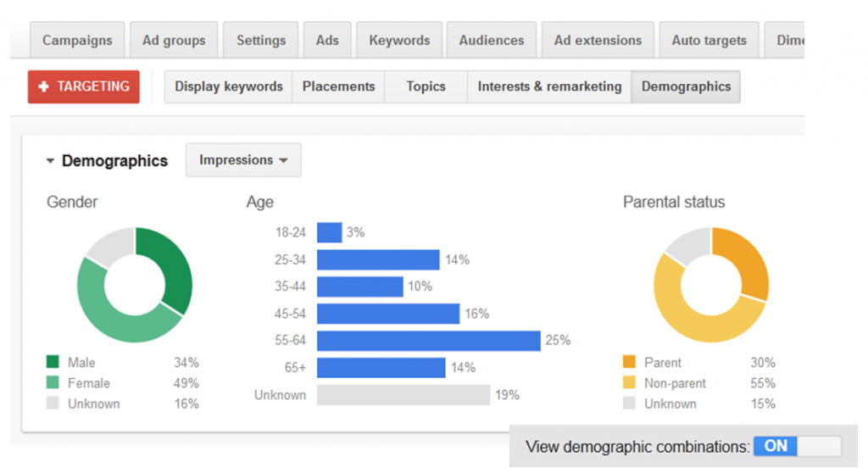Open the Keywords tab
This screenshot has width=868, height=473.
(399, 41)
